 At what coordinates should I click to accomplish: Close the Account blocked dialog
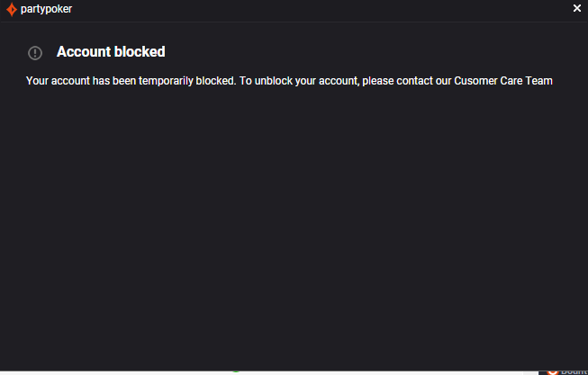click(x=577, y=8)
